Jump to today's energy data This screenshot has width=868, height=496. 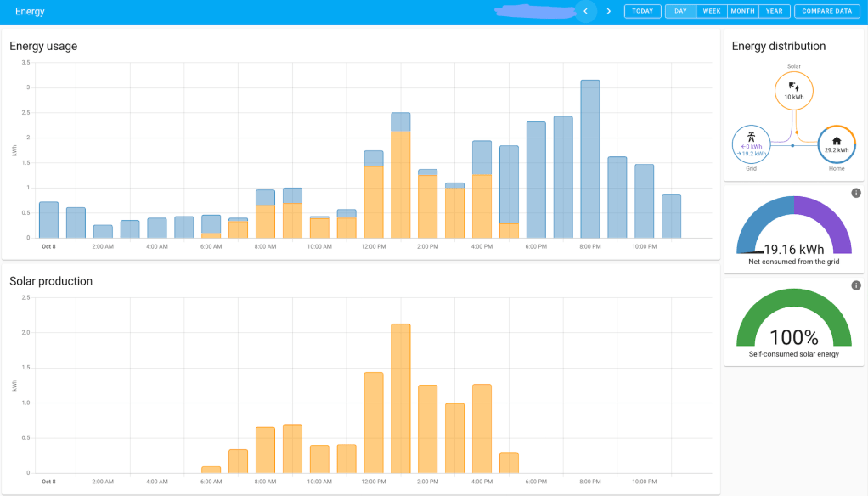pos(643,11)
